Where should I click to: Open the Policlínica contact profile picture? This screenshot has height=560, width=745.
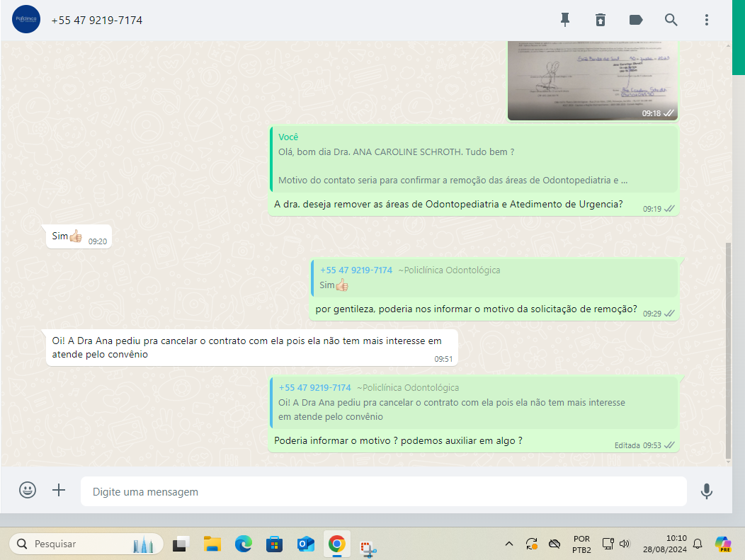point(26,20)
